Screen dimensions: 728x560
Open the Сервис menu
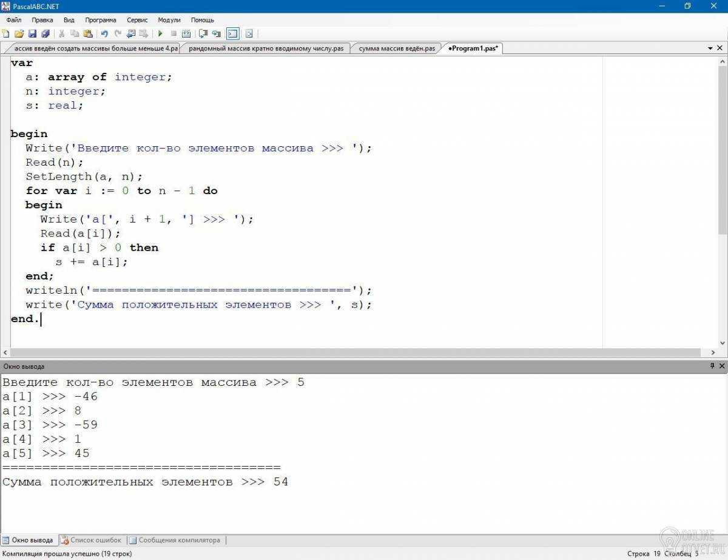[137, 20]
